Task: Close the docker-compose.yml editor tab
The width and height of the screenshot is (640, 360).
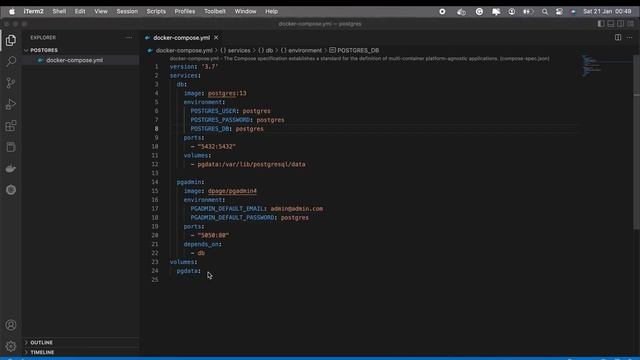Action: pos(216,38)
